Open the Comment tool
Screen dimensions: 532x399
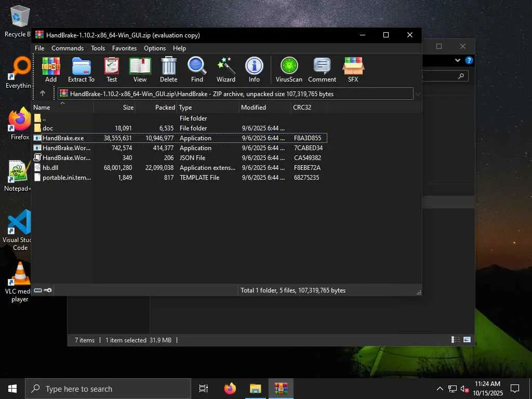[x=322, y=70]
